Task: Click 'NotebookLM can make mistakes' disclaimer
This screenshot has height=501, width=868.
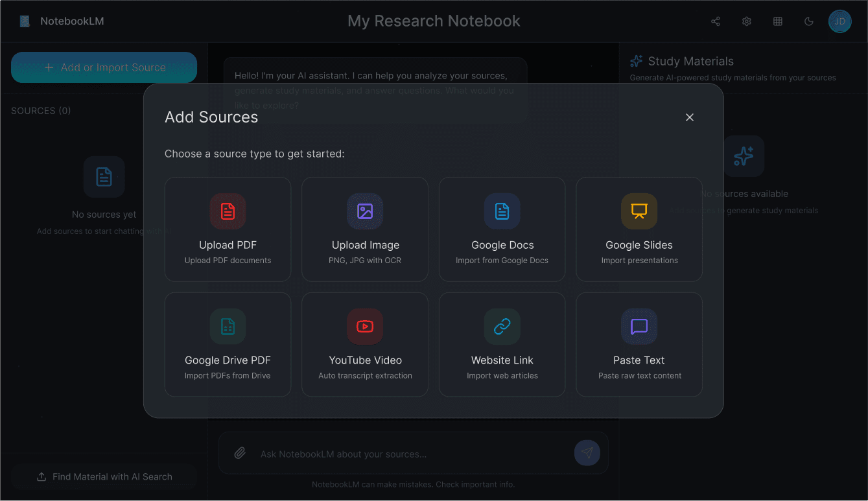Action: [x=414, y=484]
